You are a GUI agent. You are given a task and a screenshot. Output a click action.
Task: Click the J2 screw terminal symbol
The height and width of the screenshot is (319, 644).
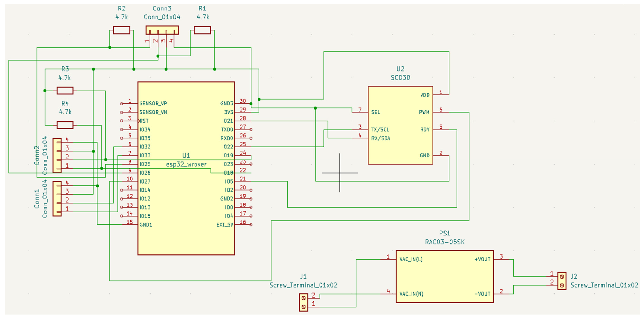tap(562, 281)
